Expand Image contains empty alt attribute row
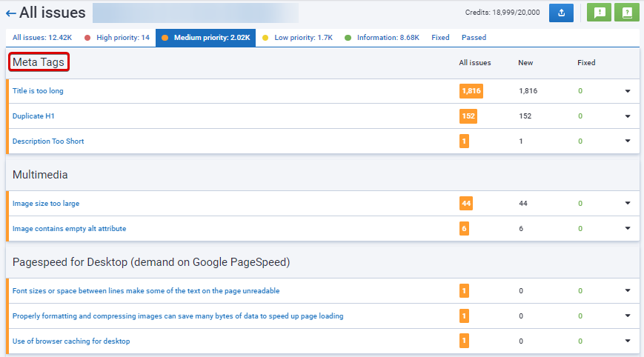 coord(628,228)
